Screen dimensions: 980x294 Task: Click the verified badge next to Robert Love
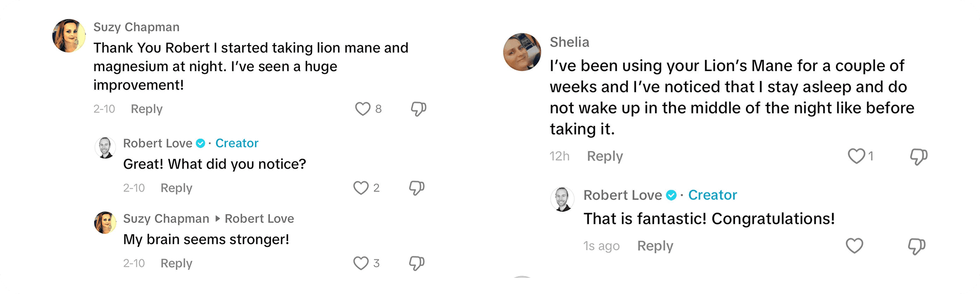click(x=200, y=143)
